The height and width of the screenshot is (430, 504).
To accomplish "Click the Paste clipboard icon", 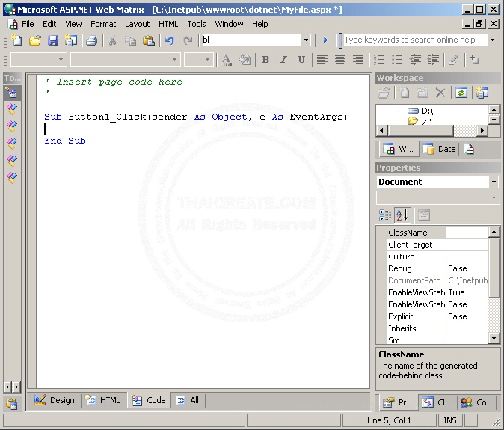I will pyautogui.click(x=149, y=40).
